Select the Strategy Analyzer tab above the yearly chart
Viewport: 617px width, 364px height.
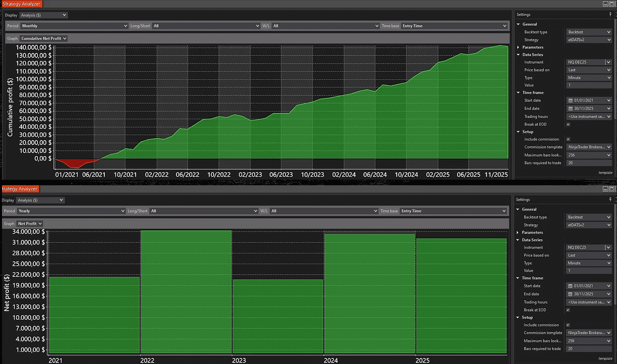coord(19,189)
